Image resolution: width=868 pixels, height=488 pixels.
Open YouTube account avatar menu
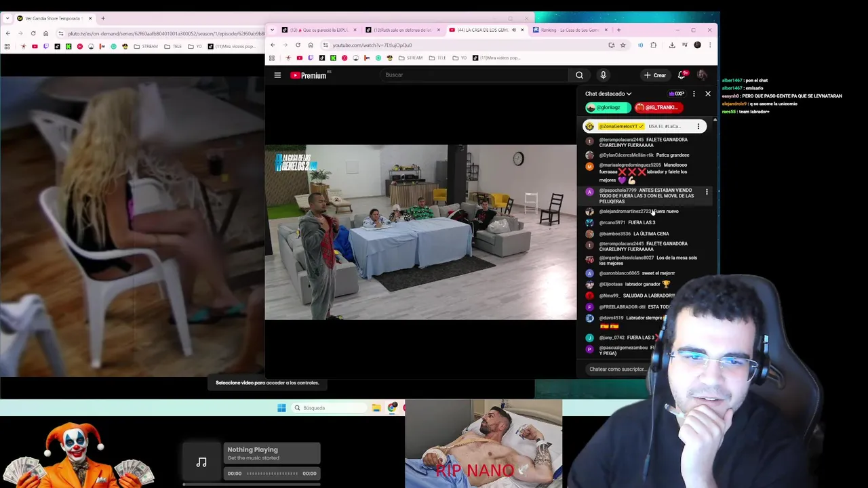click(702, 75)
